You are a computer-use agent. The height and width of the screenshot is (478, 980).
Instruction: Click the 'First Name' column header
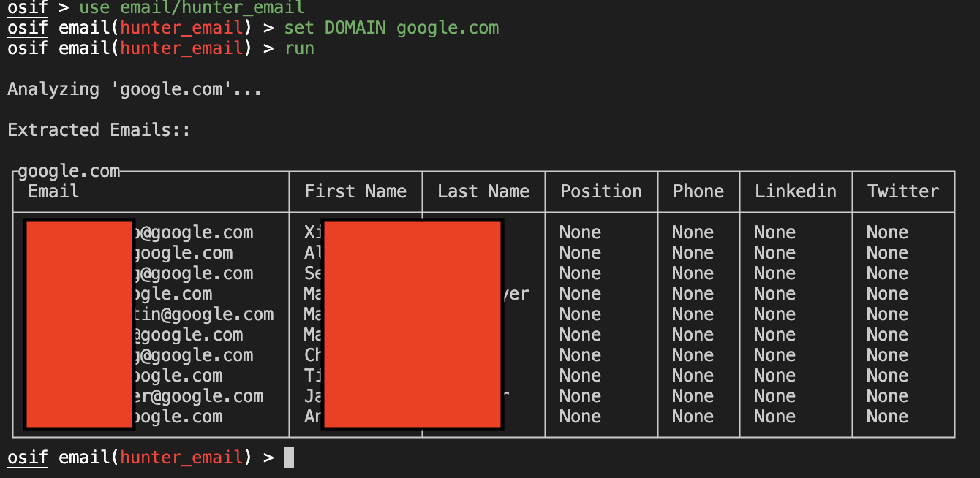pos(355,191)
